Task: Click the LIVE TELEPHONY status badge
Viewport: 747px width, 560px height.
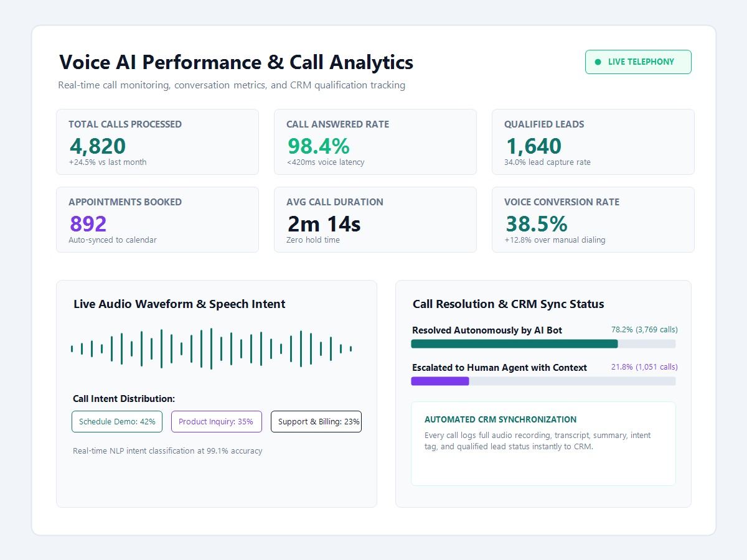Action: click(x=638, y=62)
